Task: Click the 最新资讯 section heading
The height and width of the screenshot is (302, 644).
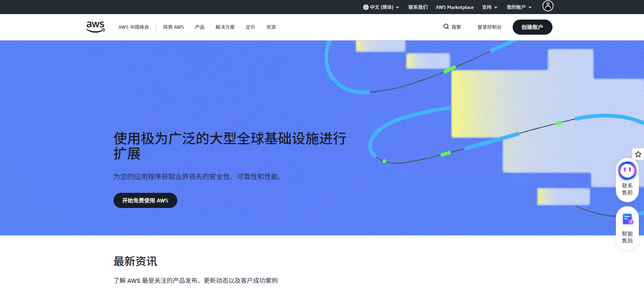Action: click(135, 261)
